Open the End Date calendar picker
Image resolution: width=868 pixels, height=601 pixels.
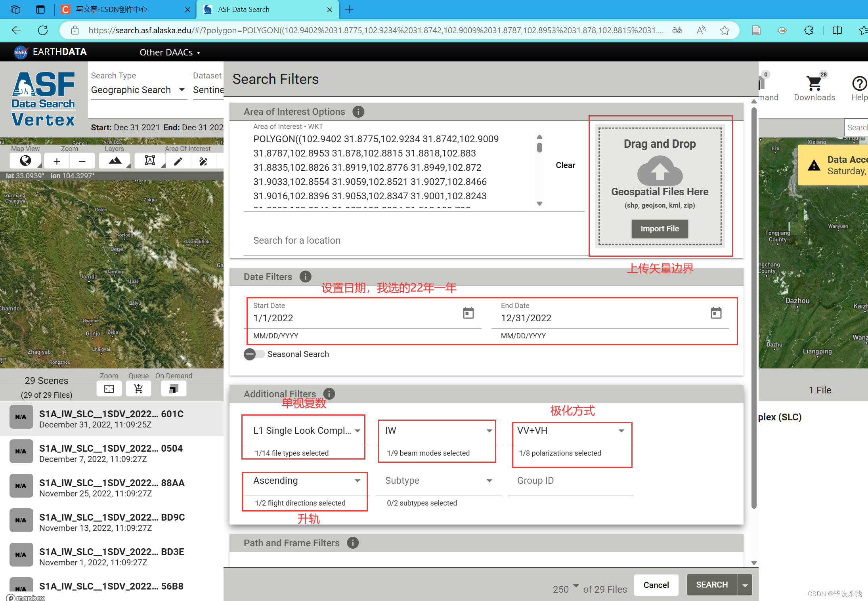point(716,313)
